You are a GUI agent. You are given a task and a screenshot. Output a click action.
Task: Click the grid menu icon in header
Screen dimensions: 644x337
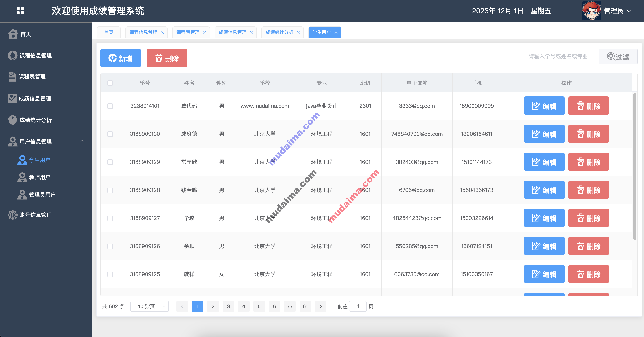[x=20, y=11]
